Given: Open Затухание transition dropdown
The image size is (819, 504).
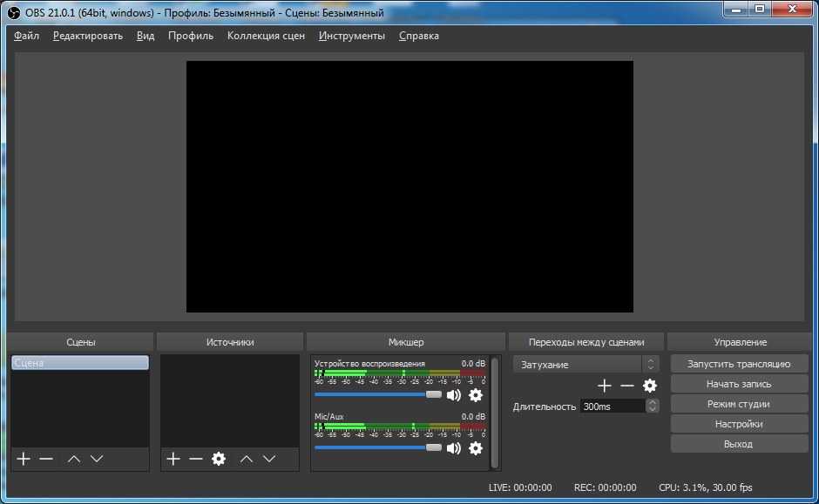Looking at the screenshot, I should pyautogui.click(x=585, y=364).
